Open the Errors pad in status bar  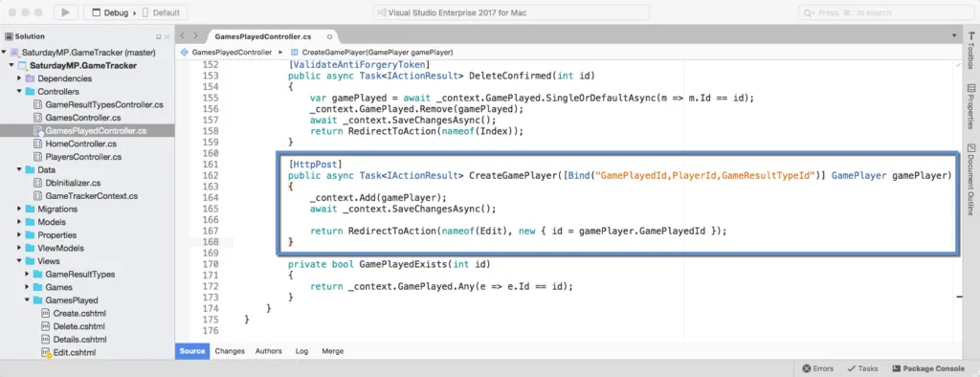817,369
